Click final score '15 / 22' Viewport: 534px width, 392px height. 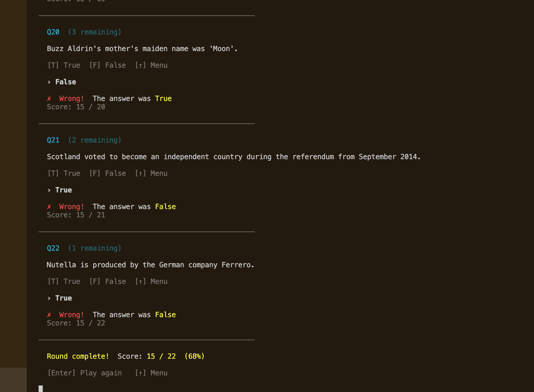[161, 356]
